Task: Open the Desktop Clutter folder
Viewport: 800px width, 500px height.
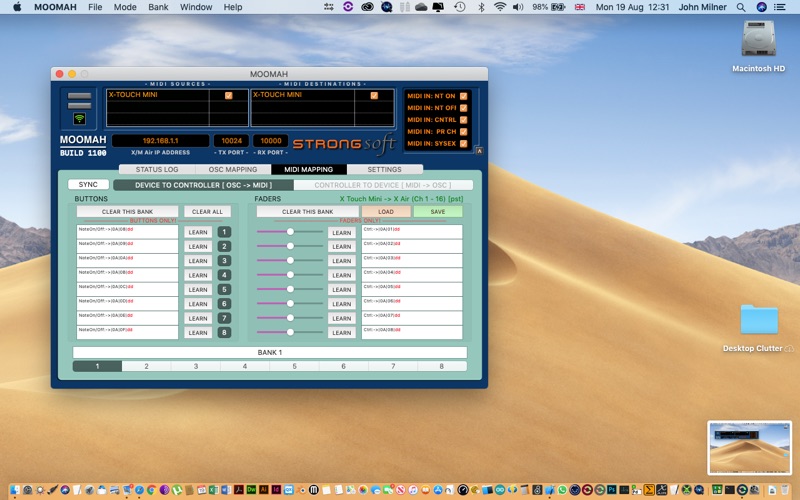Action: (x=759, y=320)
